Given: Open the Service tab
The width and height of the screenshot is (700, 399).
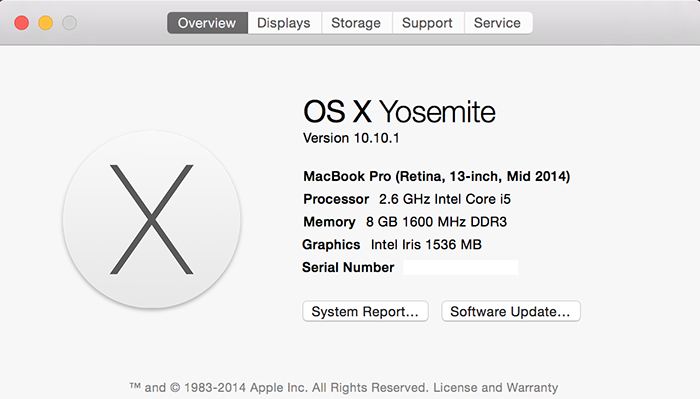Looking at the screenshot, I should click(498, 23).
